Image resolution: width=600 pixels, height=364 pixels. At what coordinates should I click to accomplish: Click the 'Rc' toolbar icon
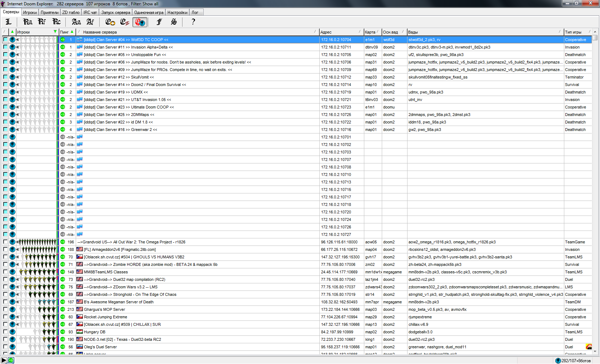[x=56, y=22]
